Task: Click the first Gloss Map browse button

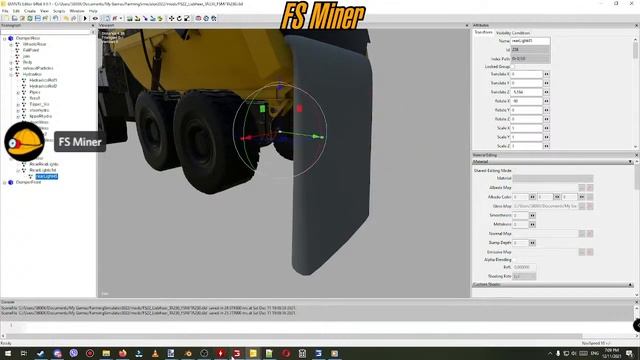Action: (x=582, y=207)
